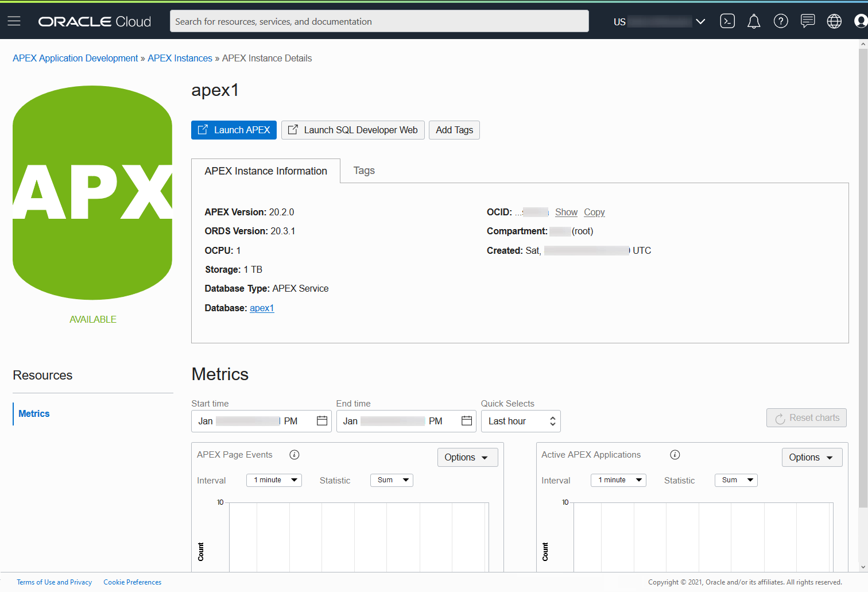Open Options menu for APEX Page Events
The height and width of the screenshot is (592, 868).
click(467, 457)
